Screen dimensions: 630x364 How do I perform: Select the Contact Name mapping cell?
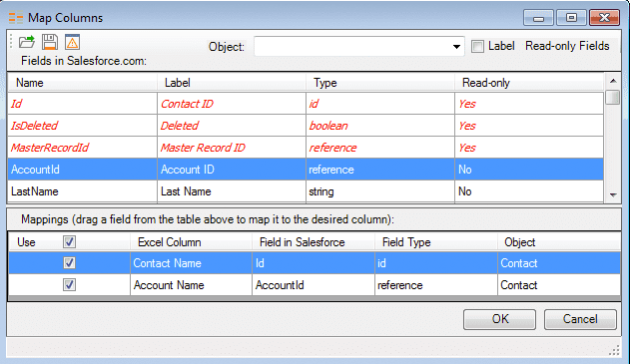point(191,263)
